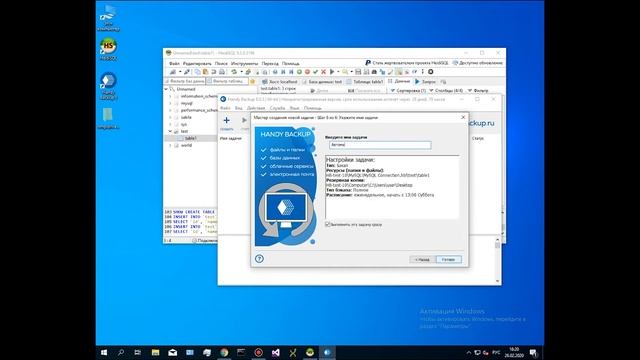Open Сортировка dropdown in HeidiSQL data view
The width and height of the screenshot is (640, 360).
tap(408, 91)
